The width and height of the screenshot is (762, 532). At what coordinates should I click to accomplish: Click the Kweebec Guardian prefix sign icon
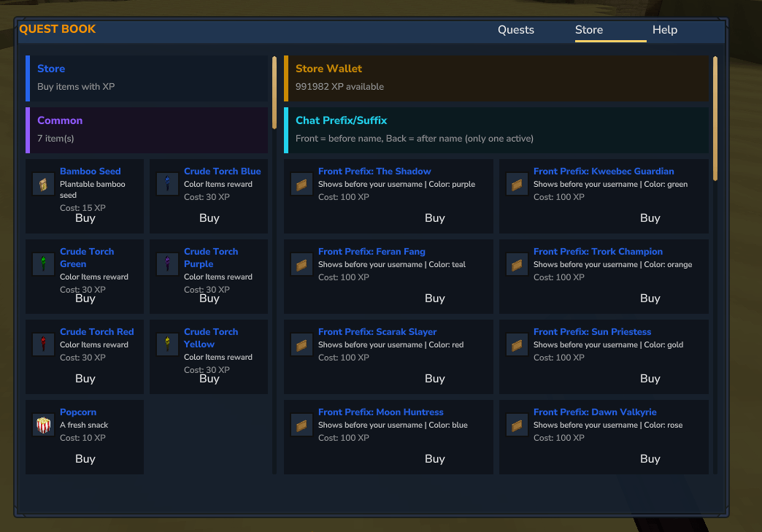[517, 185]
